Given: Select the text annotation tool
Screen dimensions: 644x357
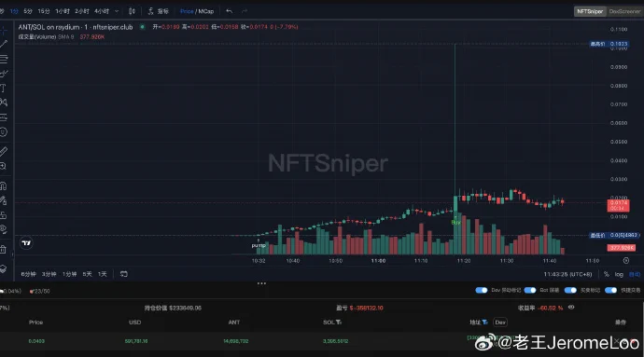Looking at the screenshot, I should (4, 89).
